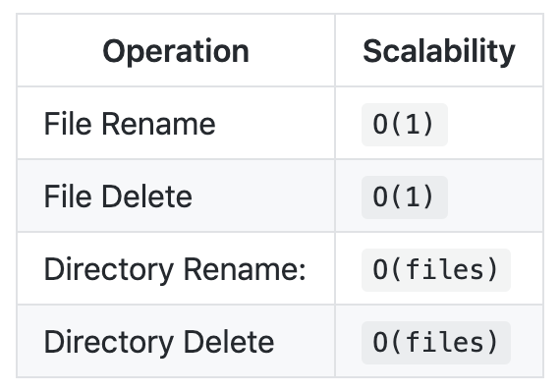Click empty space after File Delete text
560x392 pixels.
pos(263,196)
